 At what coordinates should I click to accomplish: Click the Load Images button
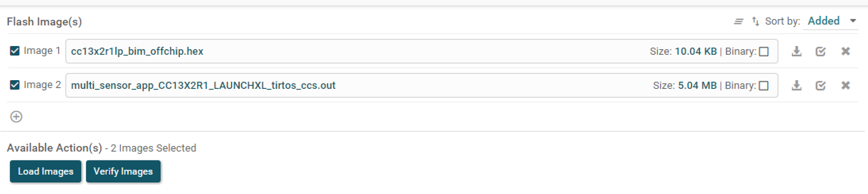click(46, 171)
